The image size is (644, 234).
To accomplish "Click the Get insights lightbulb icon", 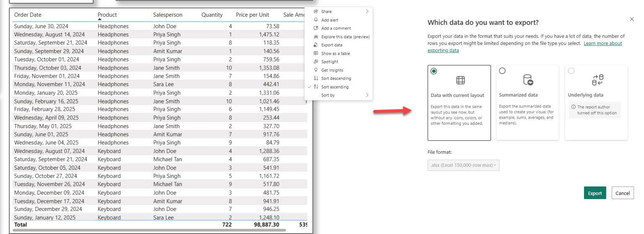I will point(316,70).
